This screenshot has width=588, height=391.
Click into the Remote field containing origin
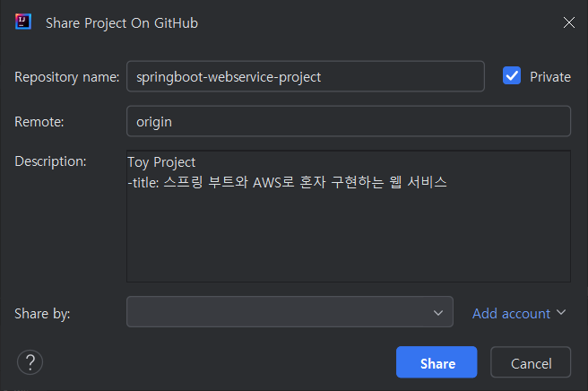(x=349, y=121)
